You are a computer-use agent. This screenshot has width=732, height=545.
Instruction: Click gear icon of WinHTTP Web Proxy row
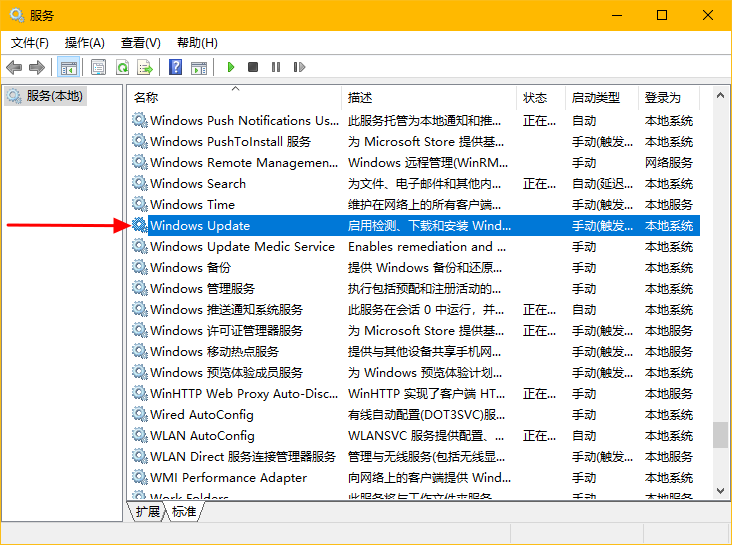point(140,393)
